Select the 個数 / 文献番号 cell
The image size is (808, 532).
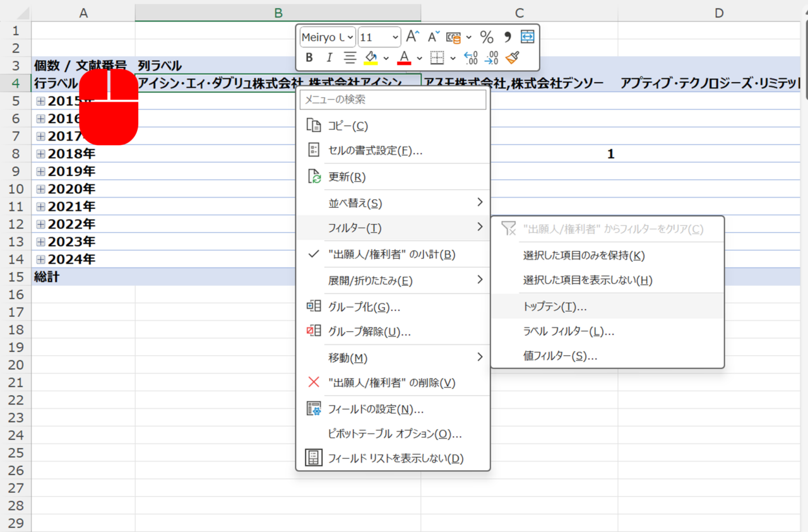click(83, 66)
